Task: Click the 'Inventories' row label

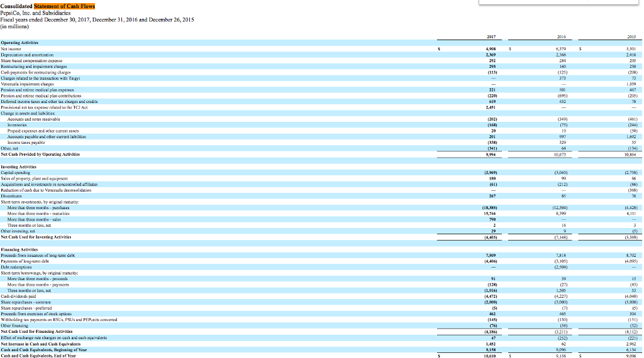Action: click(17, 124)
